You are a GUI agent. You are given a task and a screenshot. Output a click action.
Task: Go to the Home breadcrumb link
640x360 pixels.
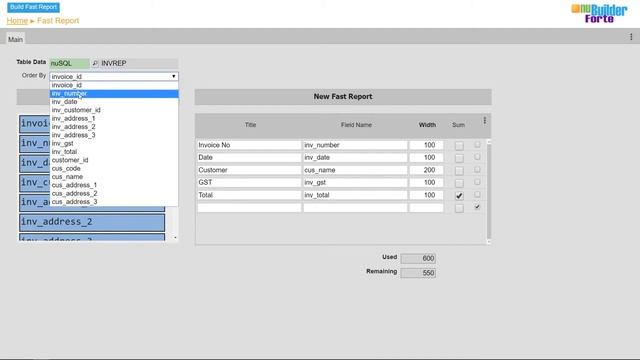17,21
